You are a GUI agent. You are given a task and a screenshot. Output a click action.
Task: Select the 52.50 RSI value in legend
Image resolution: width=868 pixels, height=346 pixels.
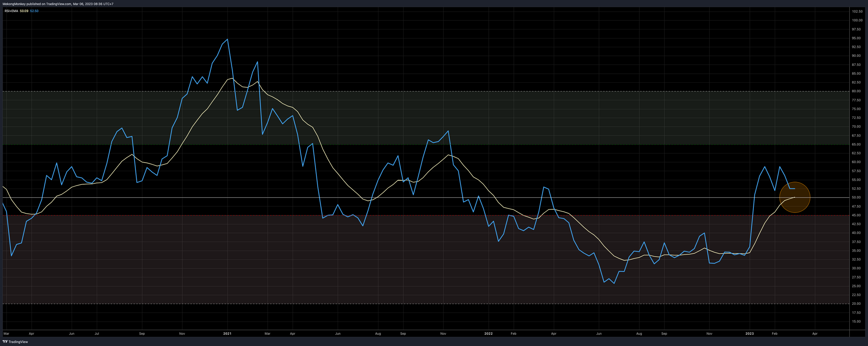tap(34, 11)
